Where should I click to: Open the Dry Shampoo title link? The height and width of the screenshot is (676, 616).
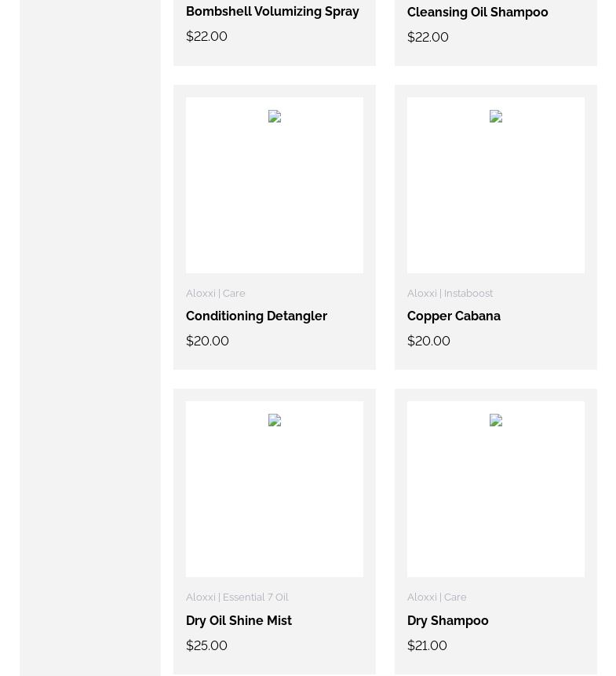tap(447, 620)
